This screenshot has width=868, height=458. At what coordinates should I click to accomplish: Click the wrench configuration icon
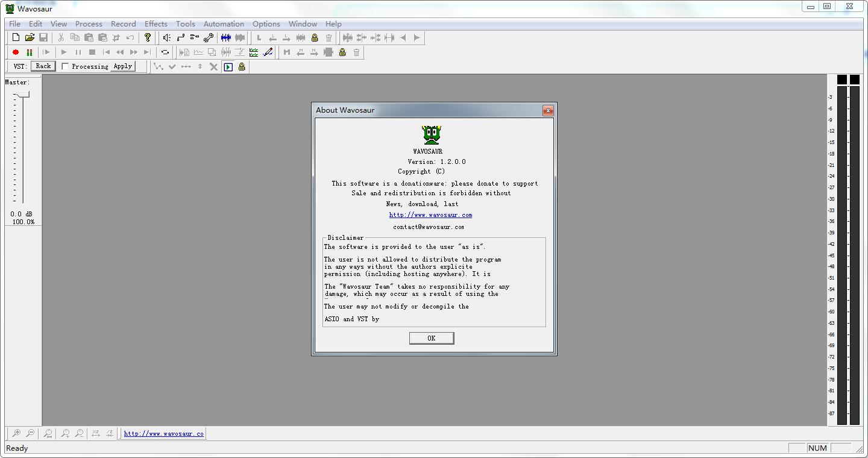pyautogui.click(x=209, y=37)
